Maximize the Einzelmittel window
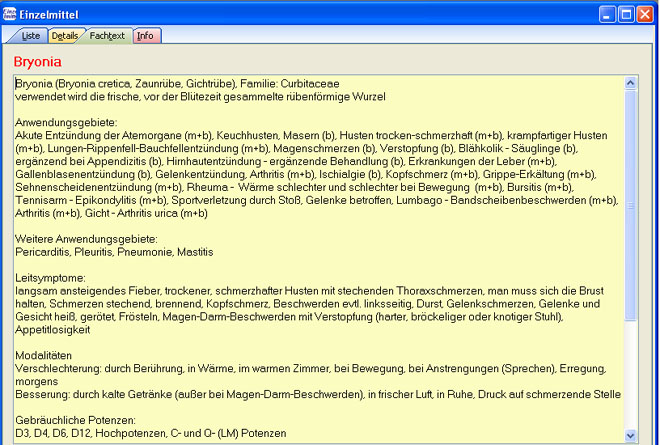Viewport: 660px width, 445px height. point(627,13)
